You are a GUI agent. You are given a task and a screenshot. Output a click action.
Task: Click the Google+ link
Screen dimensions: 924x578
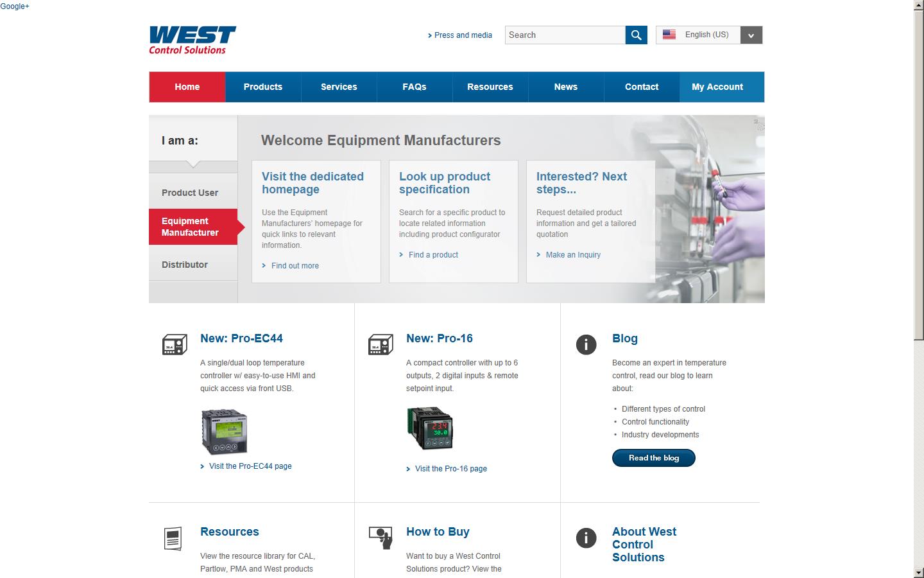(15, 6)
